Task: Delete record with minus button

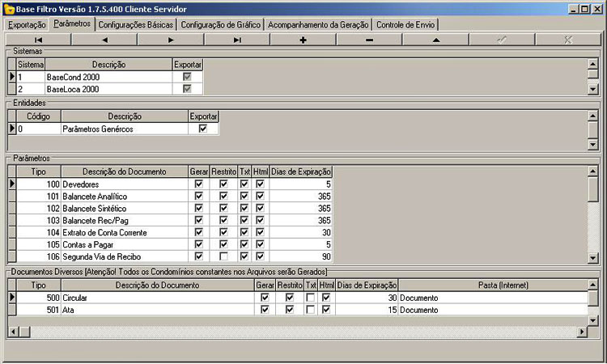Action: pyautogui.click(x=369, y=39)
